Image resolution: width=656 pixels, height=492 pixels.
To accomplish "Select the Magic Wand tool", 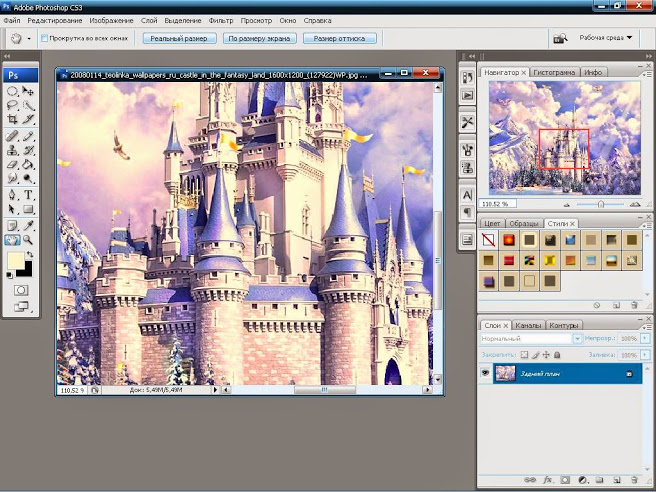I will (x=28, y=105).
